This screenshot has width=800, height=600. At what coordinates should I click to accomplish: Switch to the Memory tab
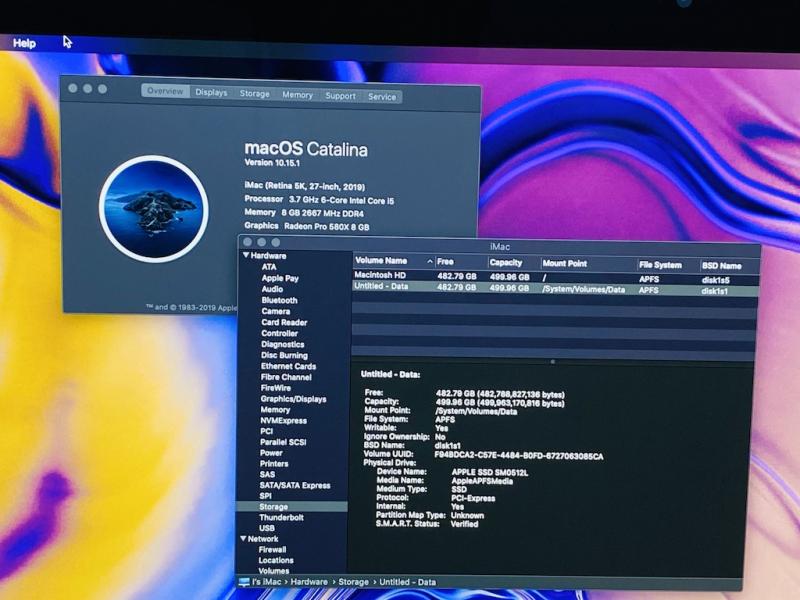tap(297, 95)
